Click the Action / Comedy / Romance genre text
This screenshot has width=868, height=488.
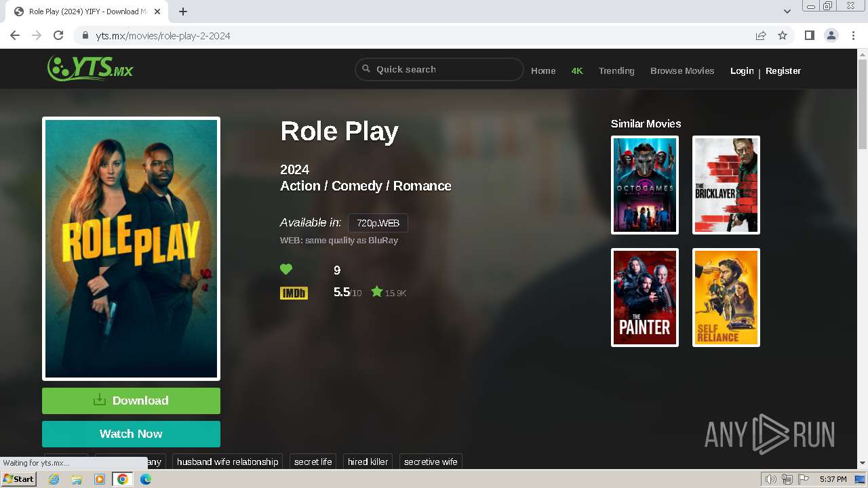point(366,186)
